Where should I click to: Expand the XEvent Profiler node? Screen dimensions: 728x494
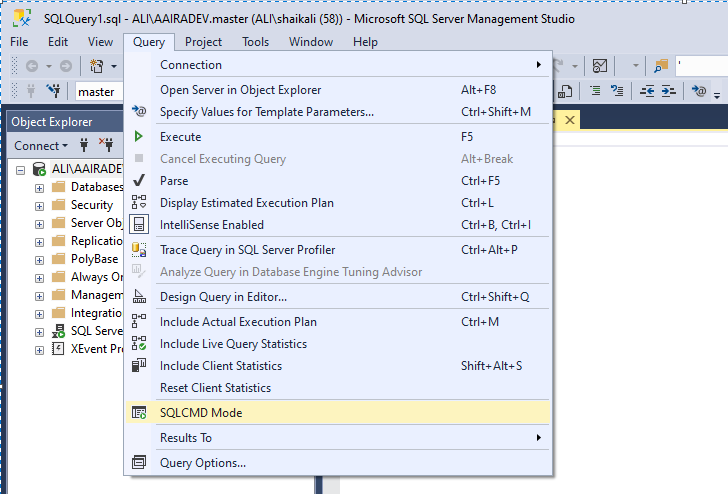pos(39,350)
